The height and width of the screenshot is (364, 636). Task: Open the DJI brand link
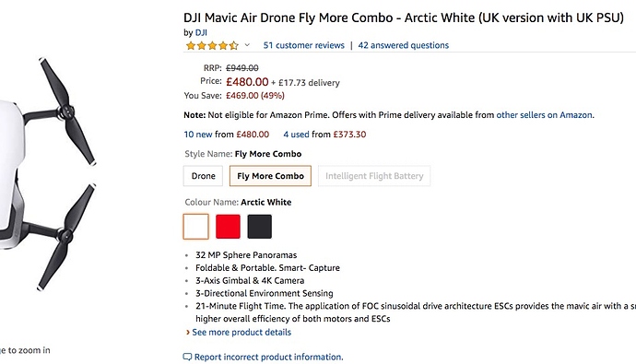click(201, 32)
